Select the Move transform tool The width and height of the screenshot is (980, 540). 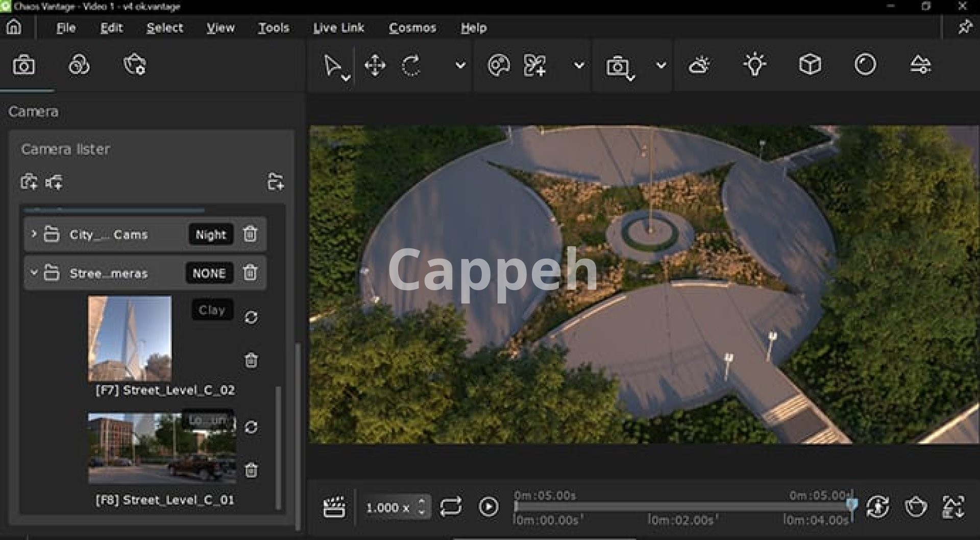[x=375, y=66]
